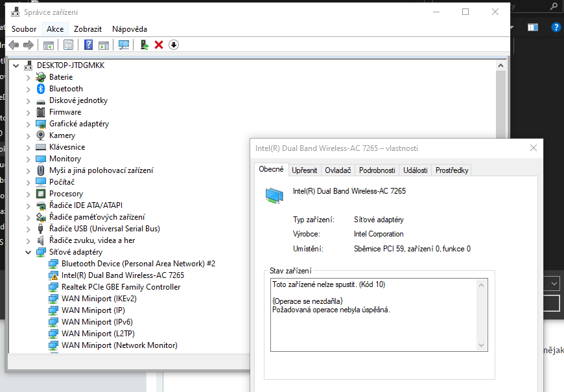Screen dimensions: 564x392
Task: Select Realtek PCIe GBE Family Controller
Action: pyautogui.click(x=121, y=287)
